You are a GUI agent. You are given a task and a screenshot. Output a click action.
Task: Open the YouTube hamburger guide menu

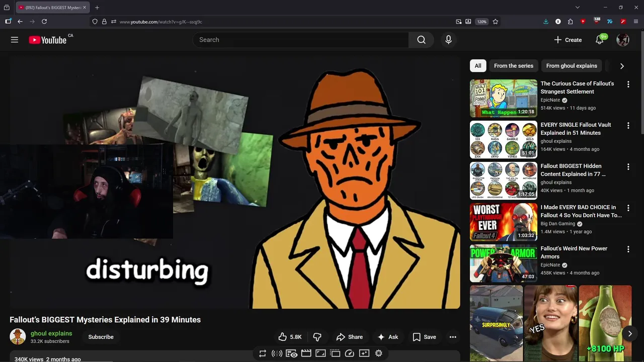click(15, 40)
